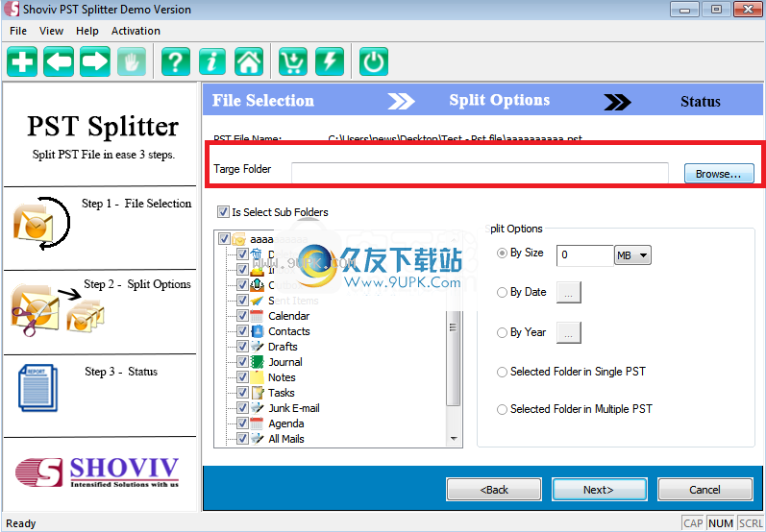Click the folder tree scroll down arrow
Image resolution: width=766 pixels, height=532 pixels.
(454, 439)
